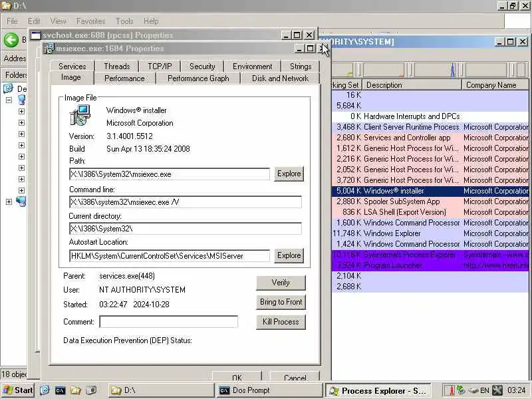Open the File menu in Explorer
Image resolution: width=532 pixels, height=399 pixels.
tap(12, 21)
